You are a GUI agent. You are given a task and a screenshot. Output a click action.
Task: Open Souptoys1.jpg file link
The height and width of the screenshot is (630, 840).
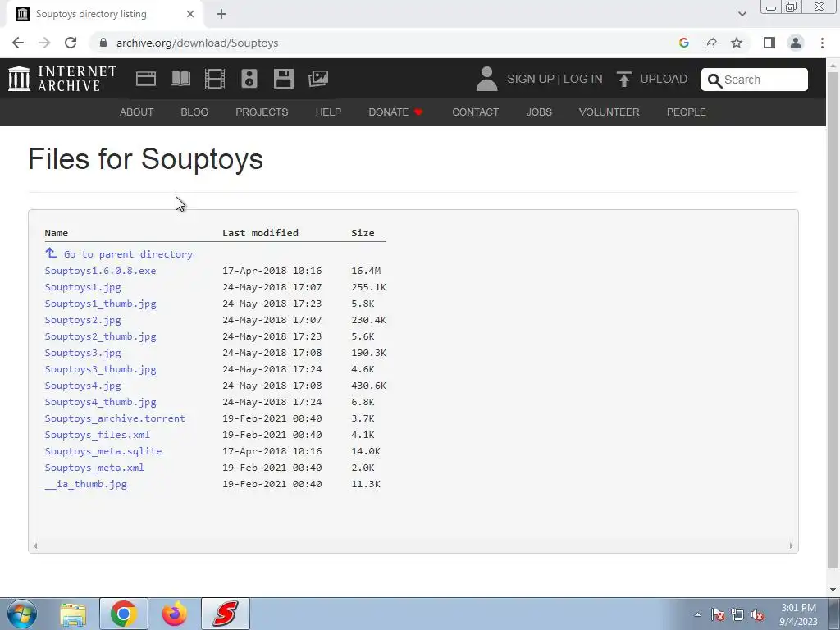click(83, 287)
